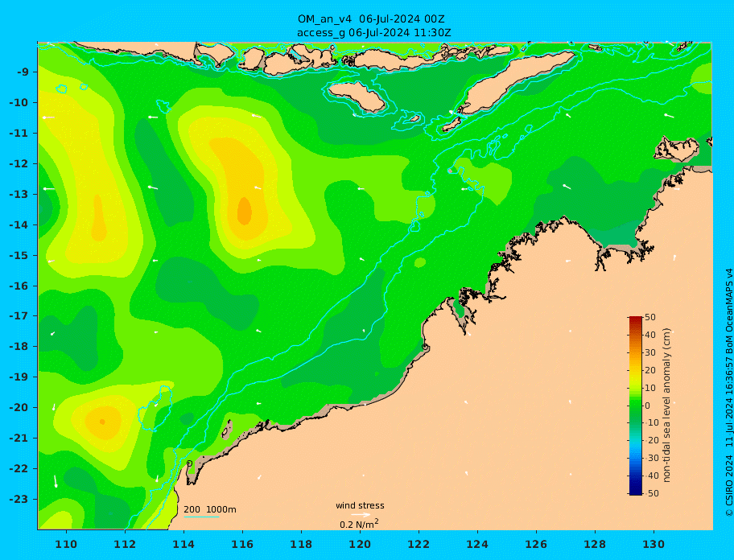Select the latitude label '-17'

coord(19,315)
